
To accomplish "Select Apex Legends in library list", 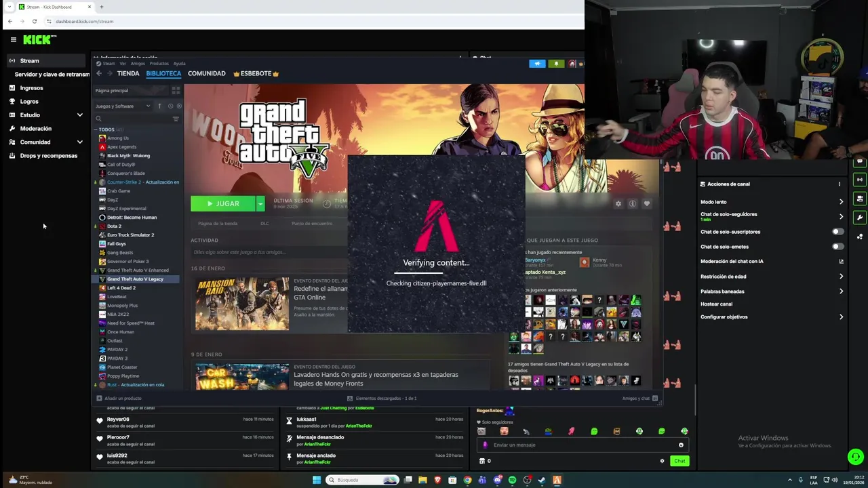I will point(121,147).
